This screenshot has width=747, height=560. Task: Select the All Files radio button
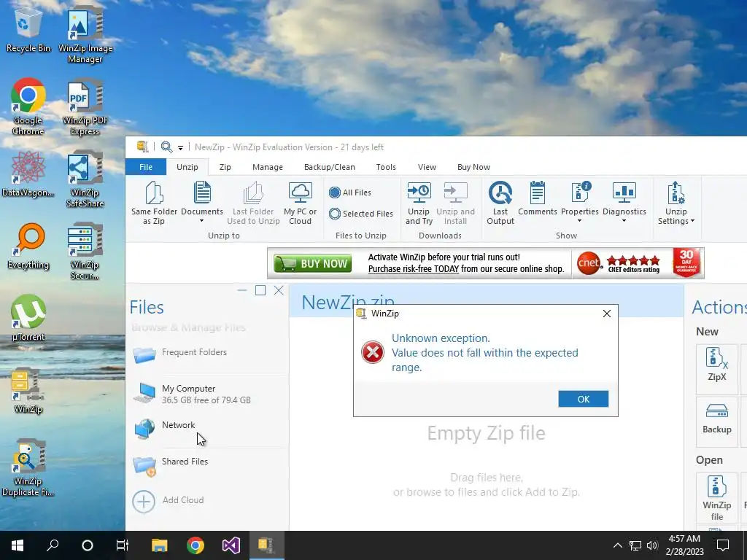[335, 192]
